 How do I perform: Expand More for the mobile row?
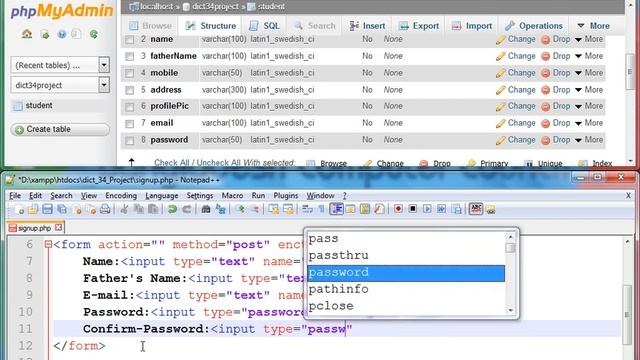click(589, 73)
